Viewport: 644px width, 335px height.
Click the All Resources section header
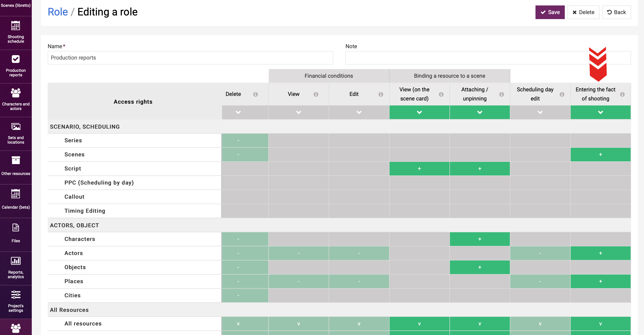pos(69,310)
